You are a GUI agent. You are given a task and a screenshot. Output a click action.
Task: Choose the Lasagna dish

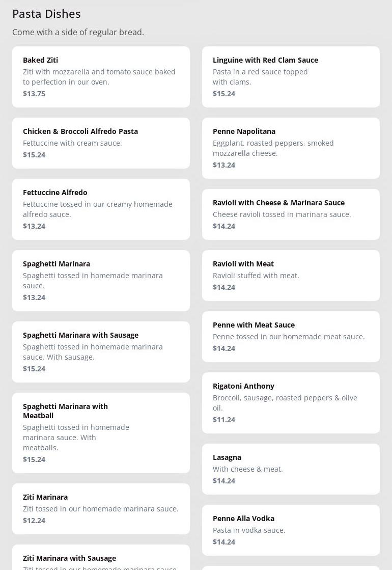click(x=291, y=469)
